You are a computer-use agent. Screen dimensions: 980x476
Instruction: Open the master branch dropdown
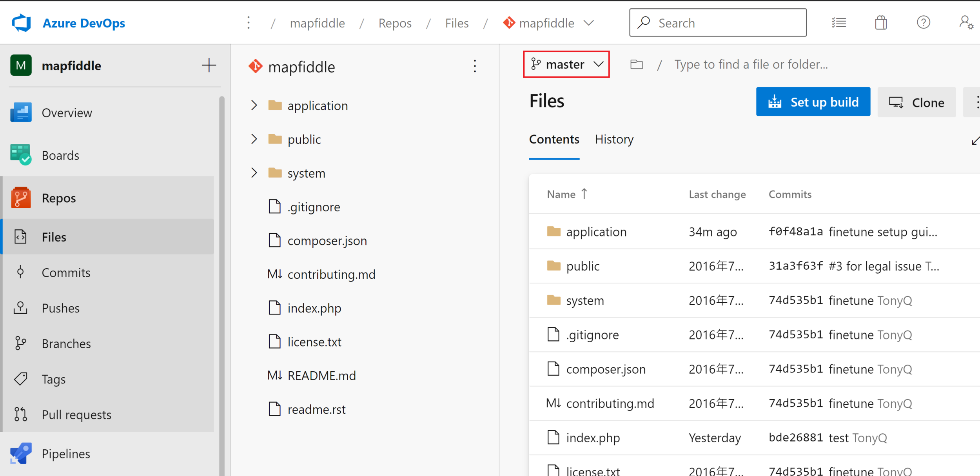(566, 64)
